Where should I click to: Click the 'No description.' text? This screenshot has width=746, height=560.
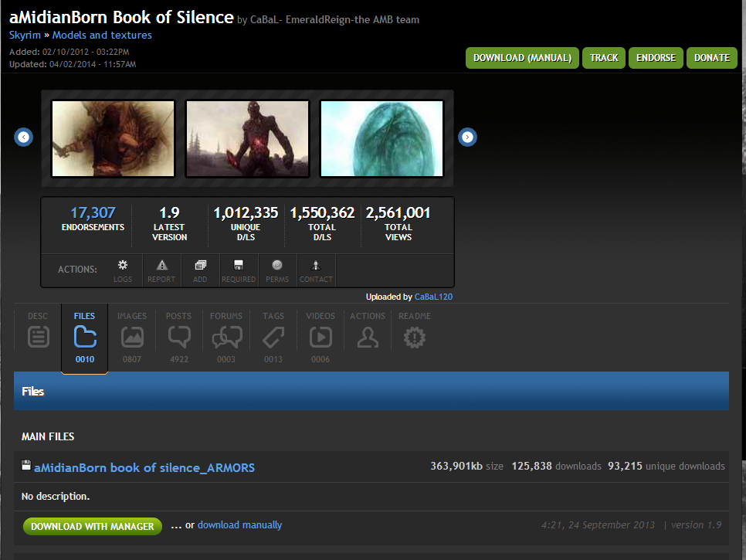click(56, 496)
